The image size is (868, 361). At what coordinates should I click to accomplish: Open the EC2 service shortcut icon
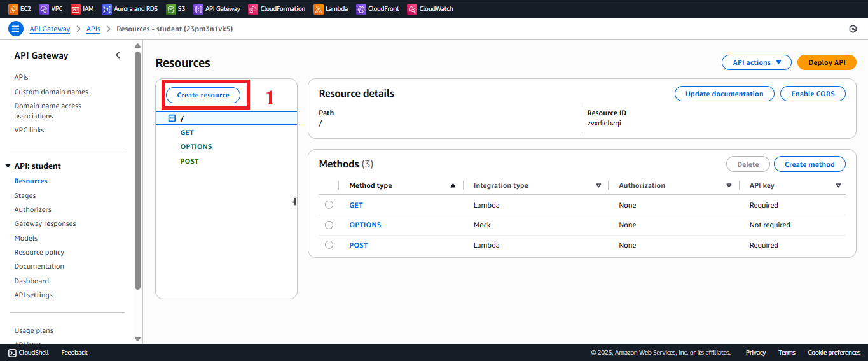click(13, 9)
